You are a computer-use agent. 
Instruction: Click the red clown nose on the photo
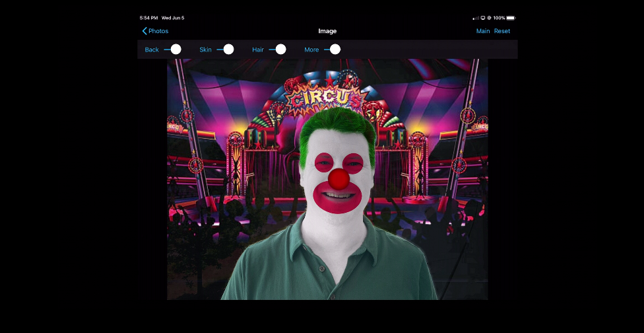click(338, 178)
